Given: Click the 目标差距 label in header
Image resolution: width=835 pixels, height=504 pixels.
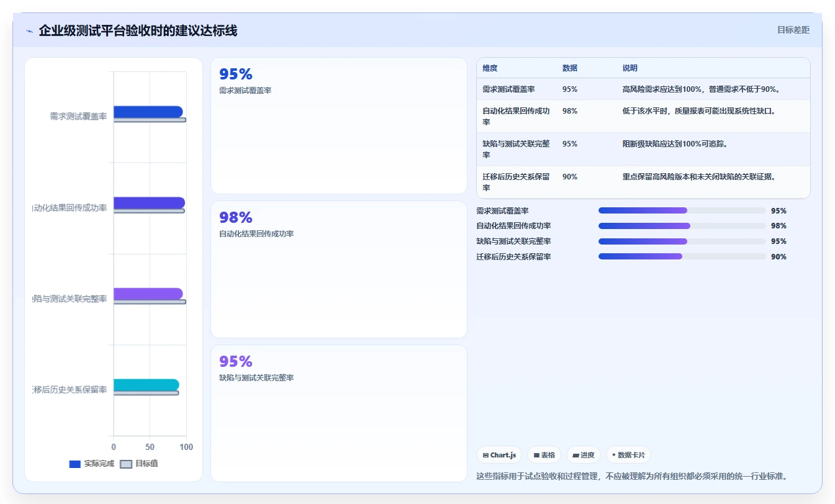Looking at the screenshot, I should point(793,30).
